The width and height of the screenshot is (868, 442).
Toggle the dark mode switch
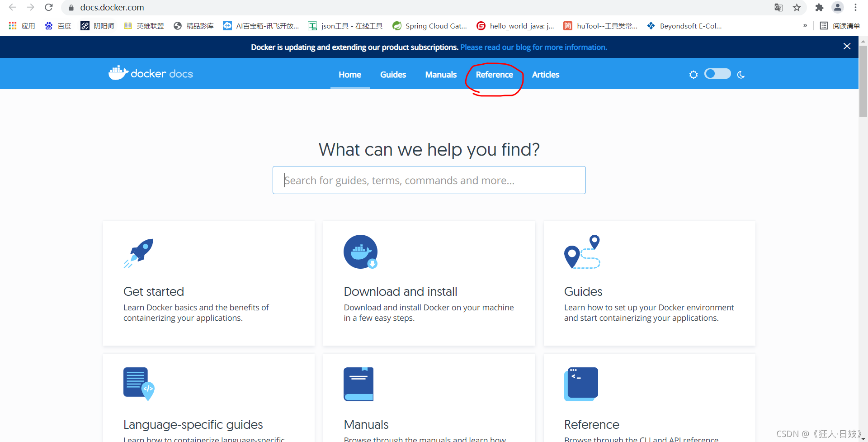pos(717,74)
